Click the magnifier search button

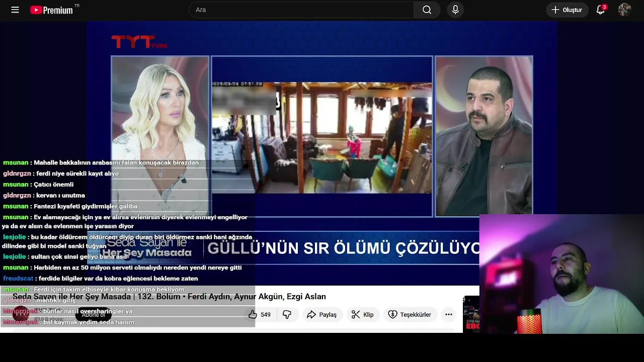(x=427, y=10)
